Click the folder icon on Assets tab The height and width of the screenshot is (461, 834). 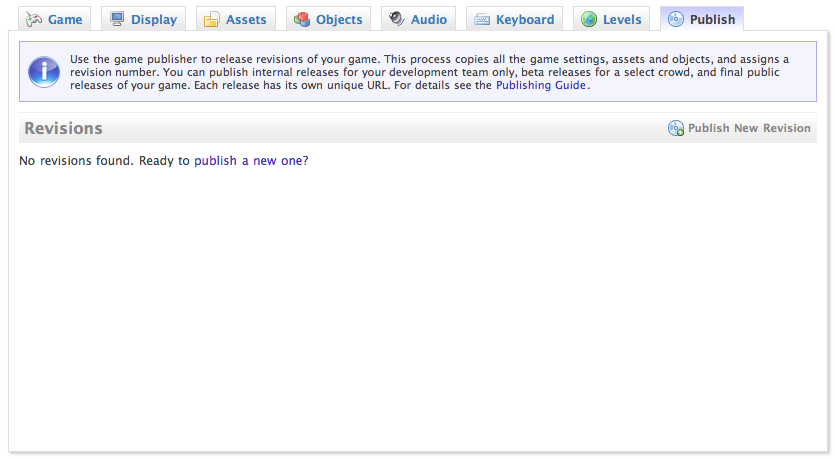(212, 19)
